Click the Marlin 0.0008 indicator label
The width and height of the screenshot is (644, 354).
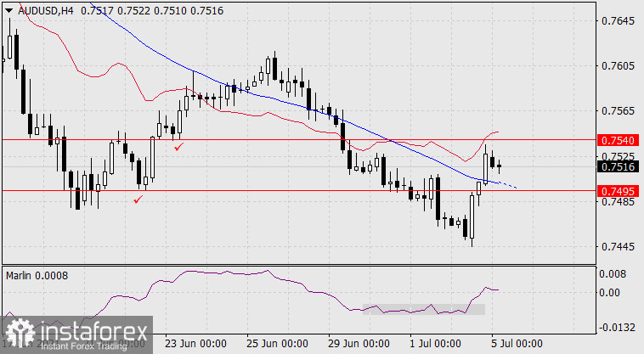(x=37, y=276)
